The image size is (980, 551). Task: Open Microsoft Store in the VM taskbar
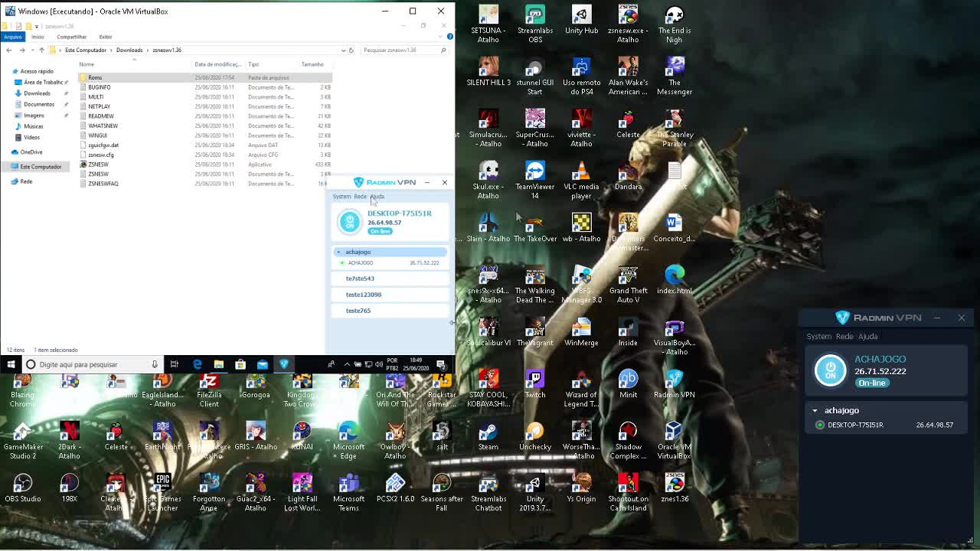tap(240, 364)
